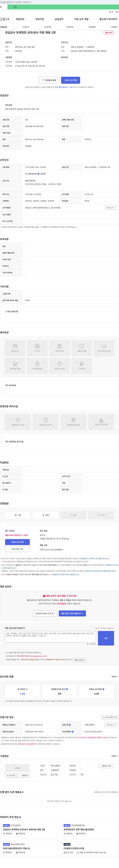Click the 검색 새로고침 link under apply buttons
The image size is (119, 868).
pyautogui.click(x=64, y=87)
